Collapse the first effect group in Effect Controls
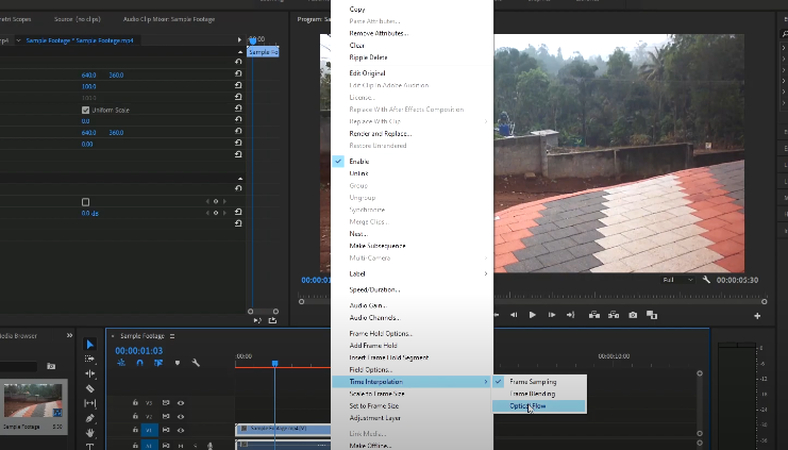Viewport: 788px width, 450px height. [x=240, y=52]
